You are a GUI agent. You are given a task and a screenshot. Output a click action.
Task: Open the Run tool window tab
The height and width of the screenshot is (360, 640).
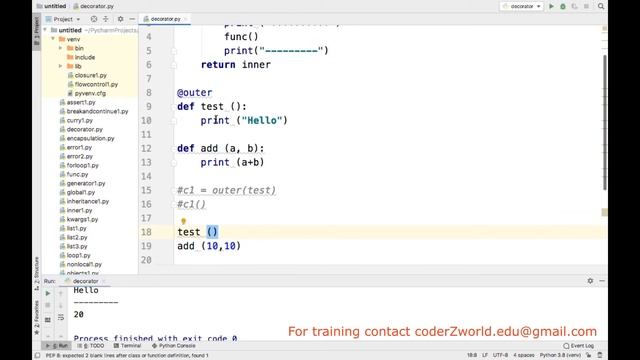57,346
